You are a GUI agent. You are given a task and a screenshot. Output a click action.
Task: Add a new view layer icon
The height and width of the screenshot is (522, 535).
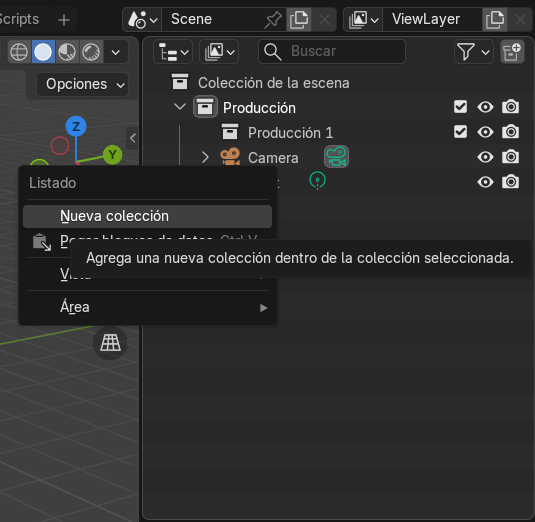point(494,19)
